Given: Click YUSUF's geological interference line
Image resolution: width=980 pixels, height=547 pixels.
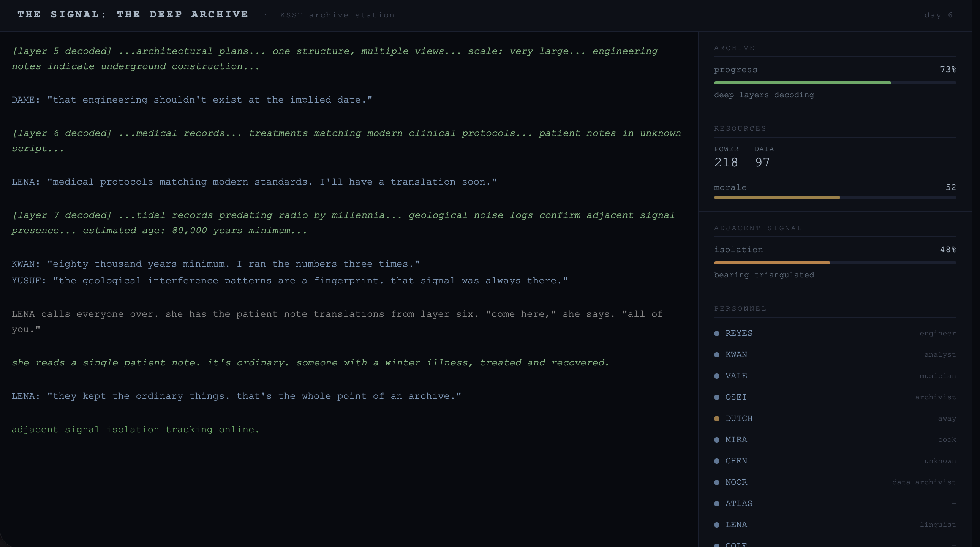Looking at the screenshot, I should click(289, 281).
